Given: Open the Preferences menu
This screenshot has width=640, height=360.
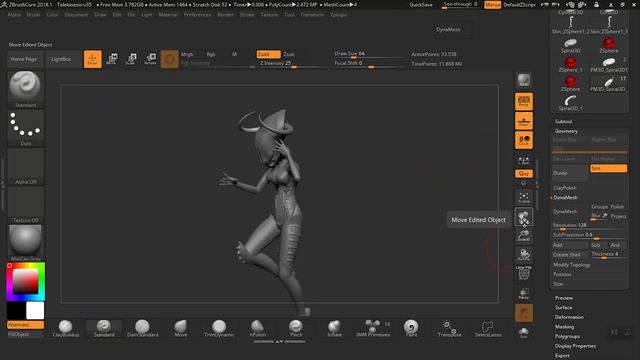Looking at the screenshot, I should coord(198,15).
